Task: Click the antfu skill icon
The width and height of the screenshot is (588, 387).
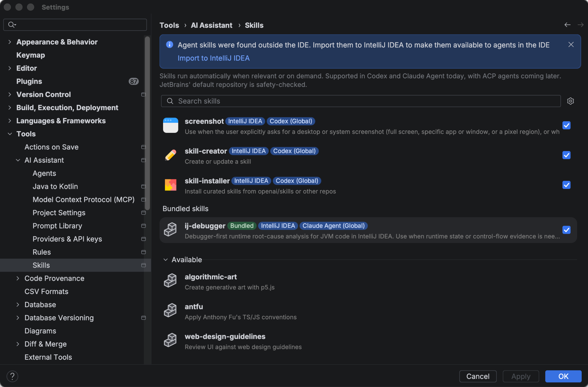Action: [x=170, y=311]
